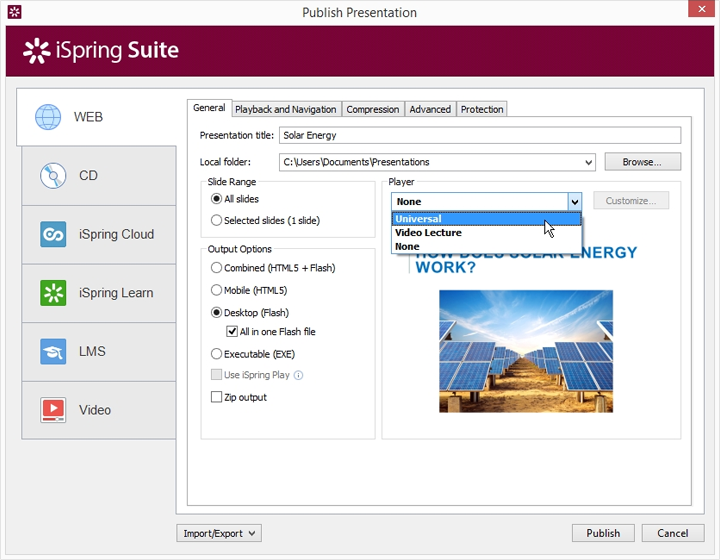Open the Protection tab
The width and height of the screenshot is (720, 560).
(482, 109)
